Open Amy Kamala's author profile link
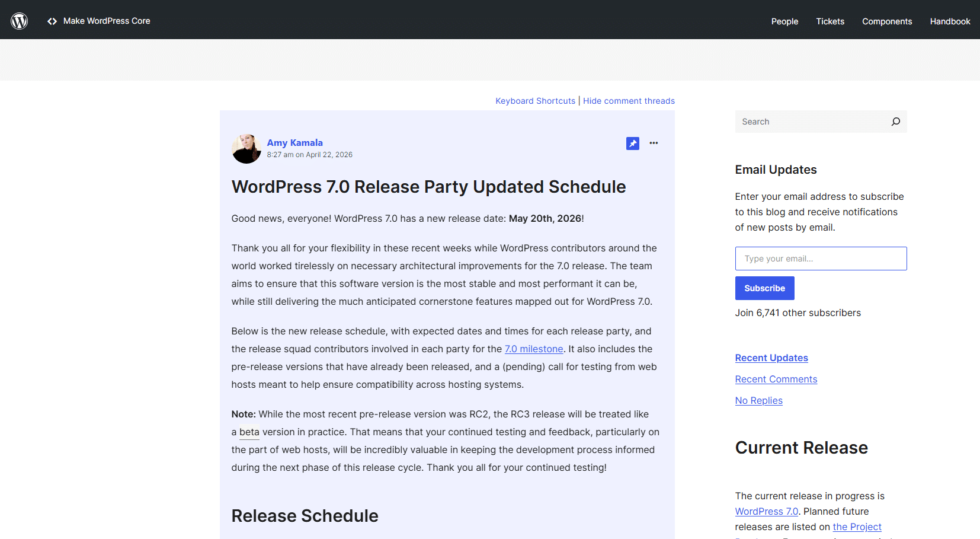The image size is (980, 539). click(294, 142)
